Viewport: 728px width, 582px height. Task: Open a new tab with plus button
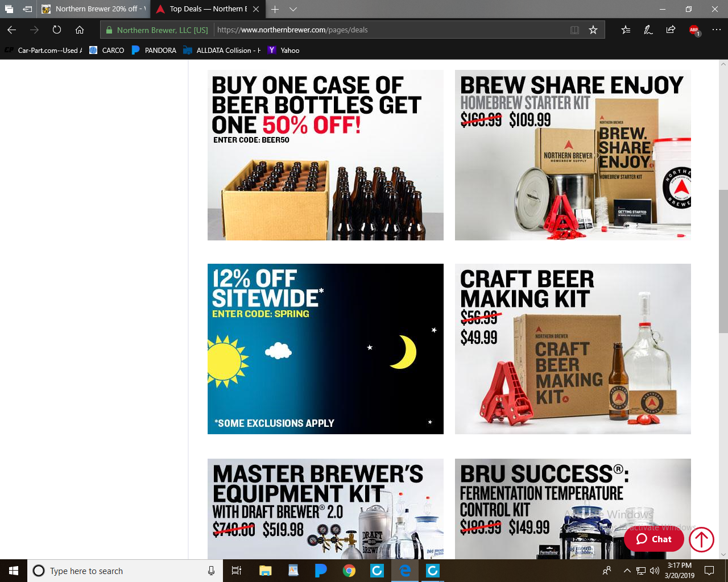pos(275,9)
